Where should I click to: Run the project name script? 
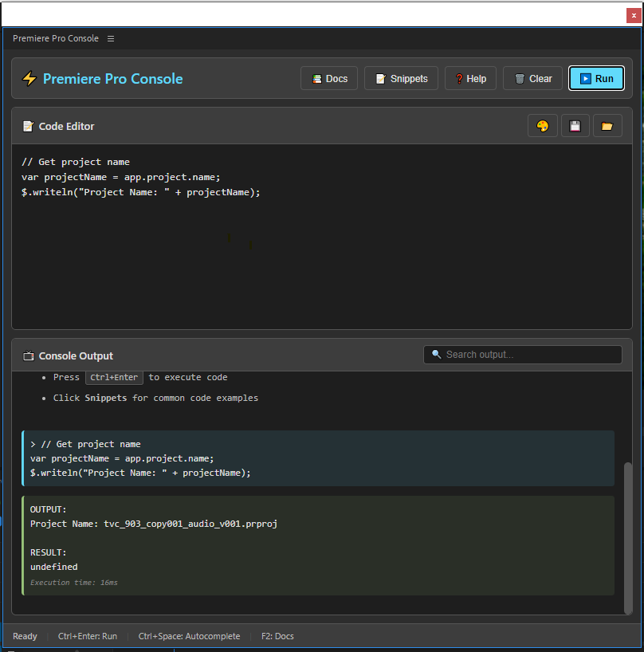[x=596, y=78]
